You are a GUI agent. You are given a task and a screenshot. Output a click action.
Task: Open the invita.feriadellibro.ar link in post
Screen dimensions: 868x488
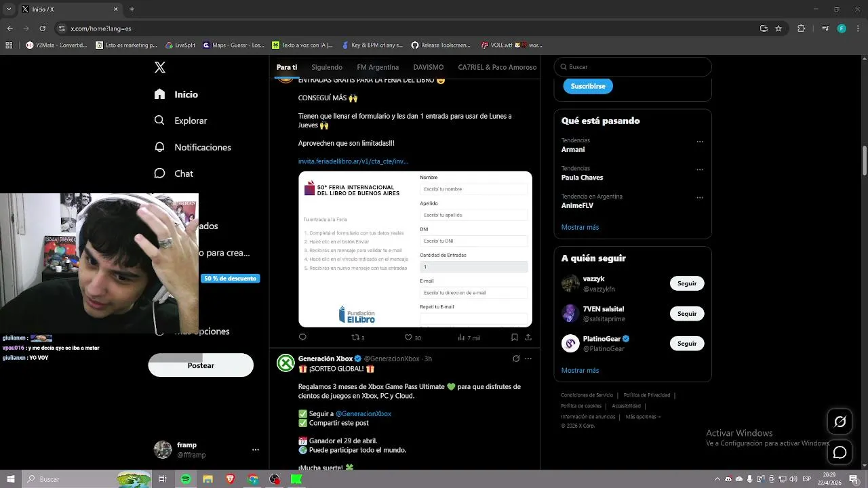tap(353, 161)
